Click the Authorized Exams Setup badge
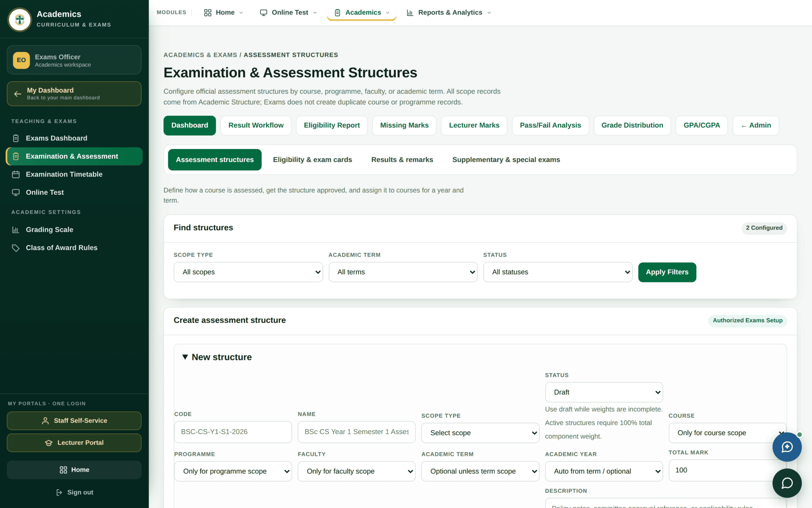 [747, 321]
